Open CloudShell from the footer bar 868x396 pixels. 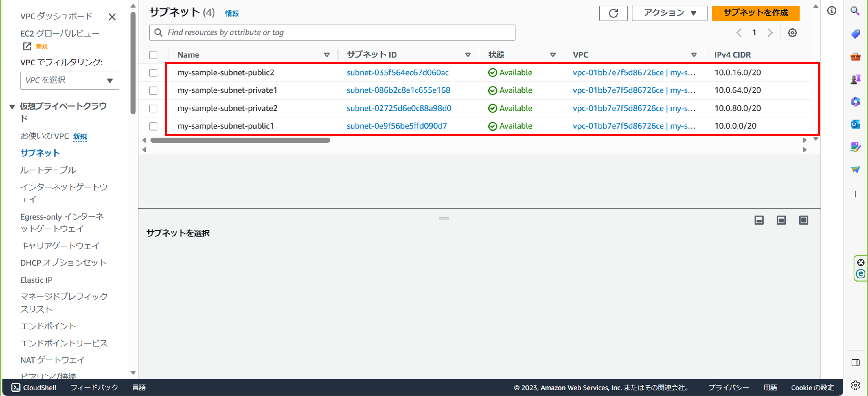34,387
